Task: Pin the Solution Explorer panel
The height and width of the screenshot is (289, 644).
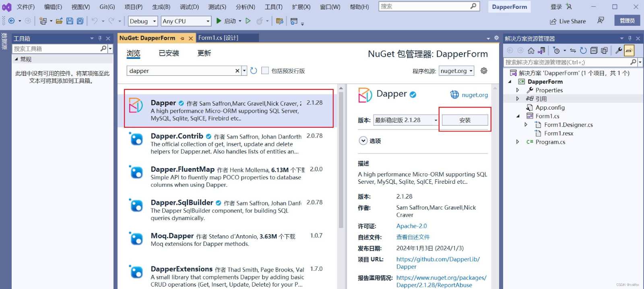Action: (x=630, y=38)
